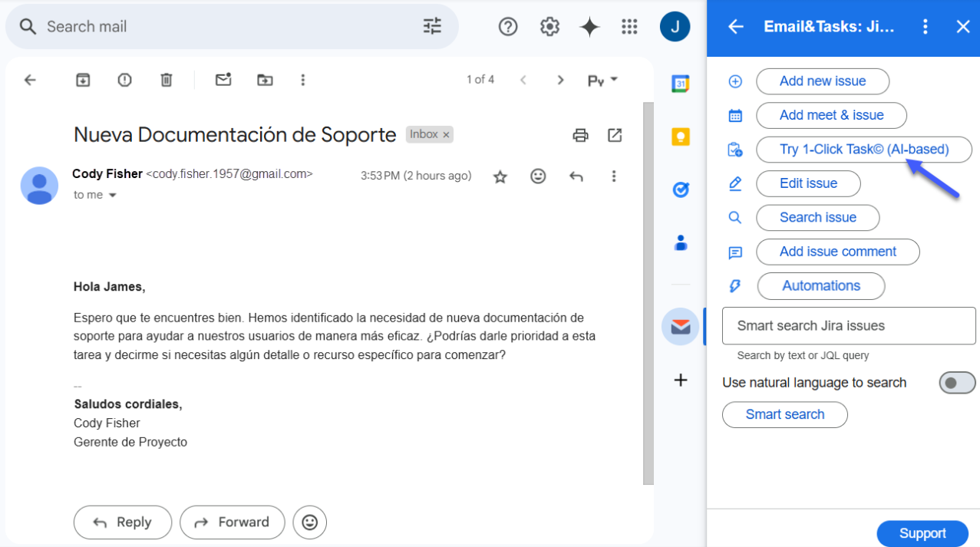This screenshot has height=547, width=980.
Task: Report this email as spam
Action: (124, 80)
